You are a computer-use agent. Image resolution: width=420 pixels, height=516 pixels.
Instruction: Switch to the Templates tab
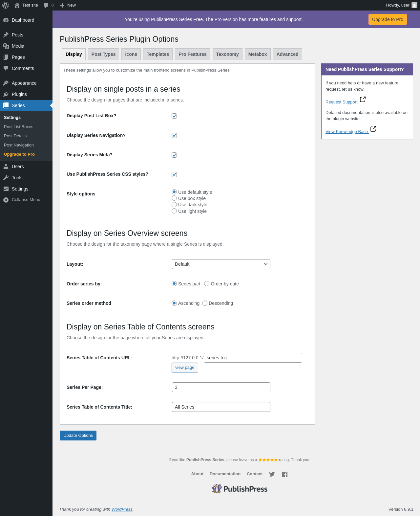point(158,54)
